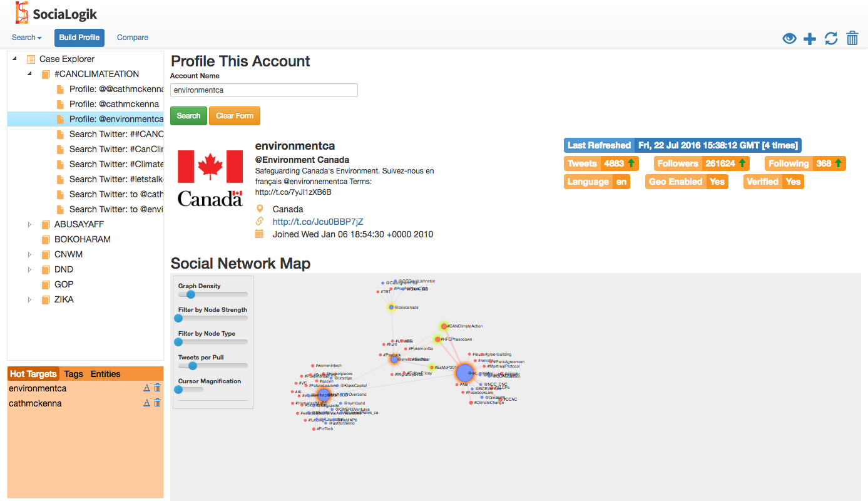Image resolution: width=868 pixels, height=501 pixels.
Task: Click the #CANClimateAction network node
Action: pyautogui.click(x=444, y=326)
